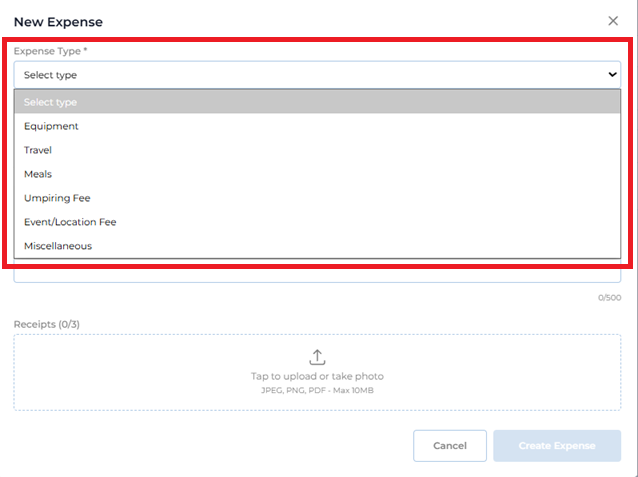638x477 pixels.
Task: Open the Expense Type dropdown
Action: pos(317,75)
